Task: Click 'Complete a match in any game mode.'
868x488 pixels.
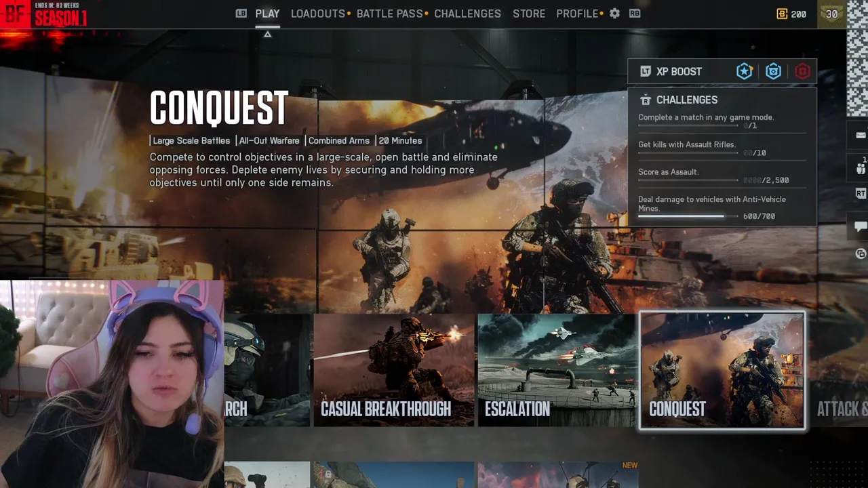Action: pyautogui.click(x=706, y=117)
